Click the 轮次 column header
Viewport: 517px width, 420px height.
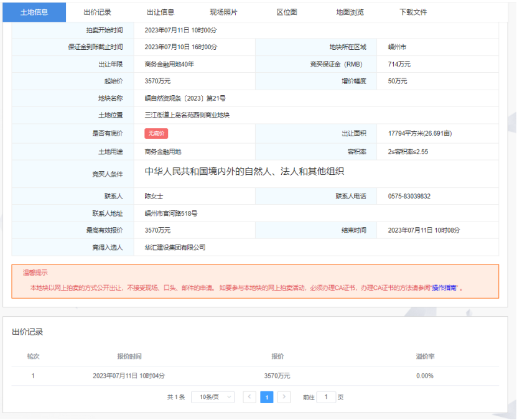point(33,357)
